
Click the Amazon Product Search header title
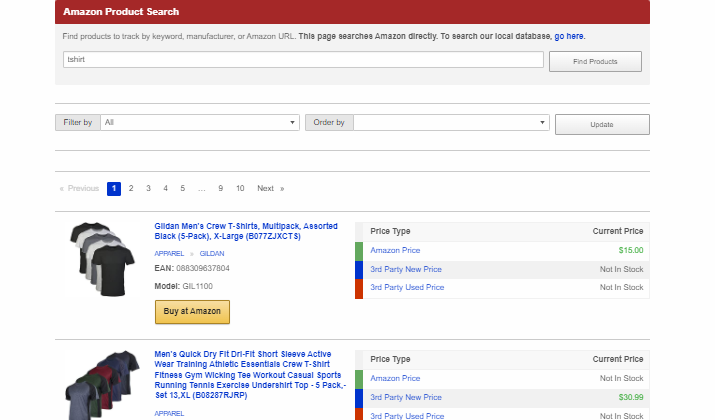(x=121, y=12)
